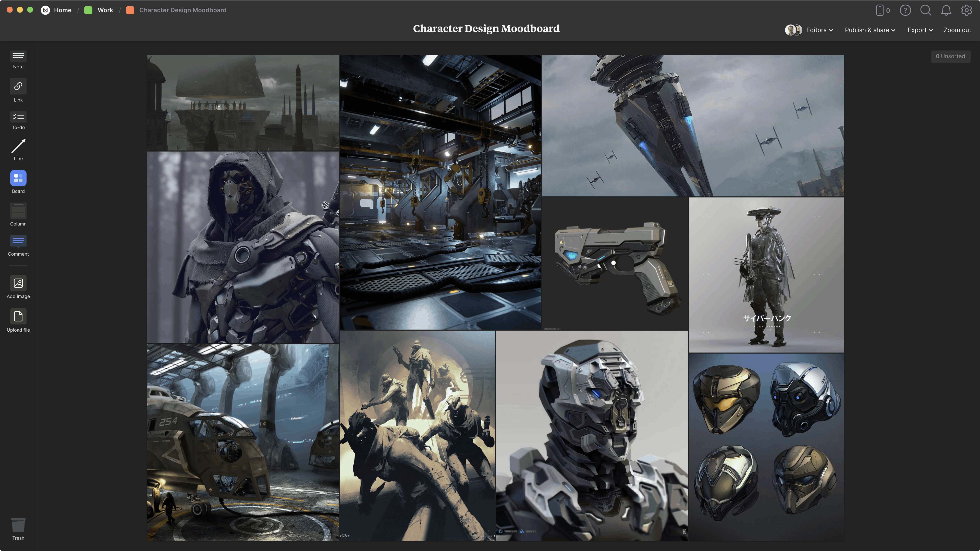Select the hooded robot character image
Screen dimensions: 980x551
pyautogui.click(x=242, y=247)
